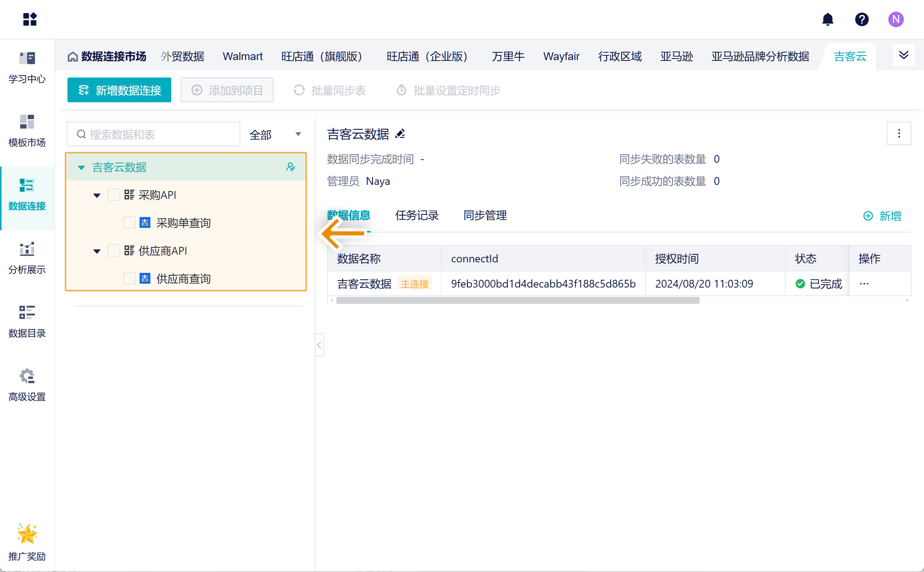Click the help question mark icon

862,19
